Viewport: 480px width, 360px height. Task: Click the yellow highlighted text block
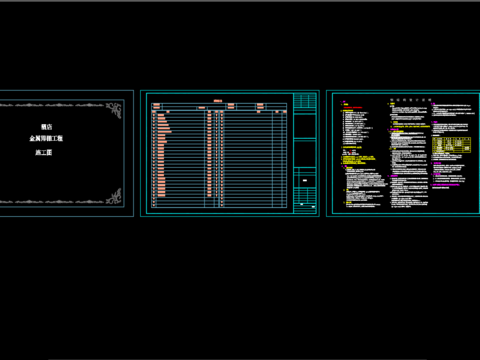(358, 159)
